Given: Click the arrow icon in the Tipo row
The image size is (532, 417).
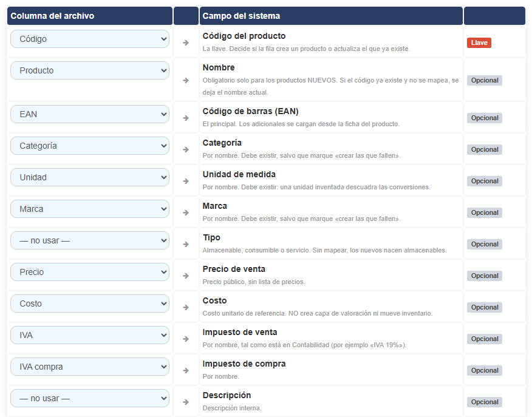Looking at the screenshot, I should [186, 244].
